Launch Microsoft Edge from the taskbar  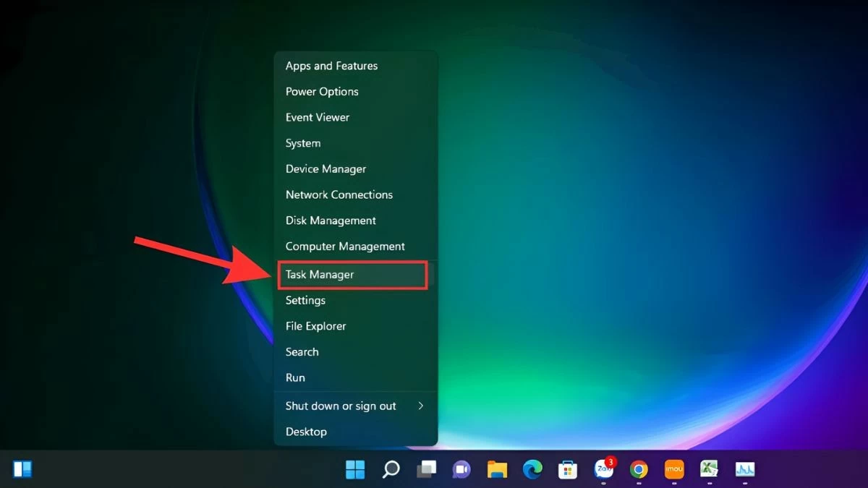point(532,470)
